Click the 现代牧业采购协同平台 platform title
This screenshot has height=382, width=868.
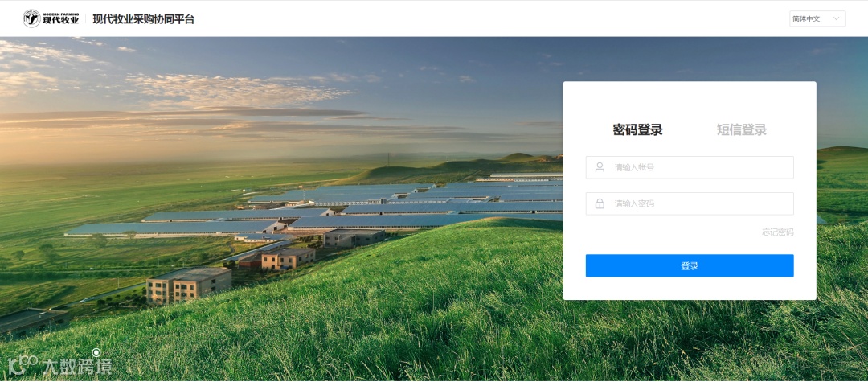pyautogui.click(x=143, y=19)
